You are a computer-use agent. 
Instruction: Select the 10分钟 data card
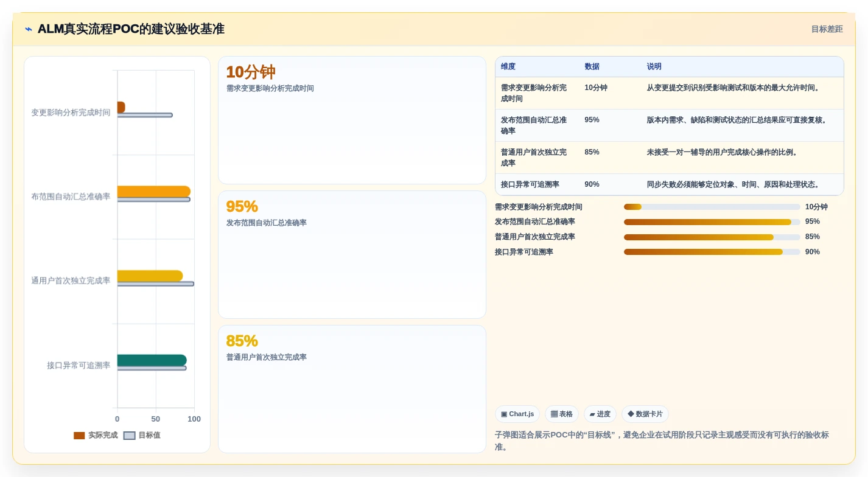tap(352, 120)
